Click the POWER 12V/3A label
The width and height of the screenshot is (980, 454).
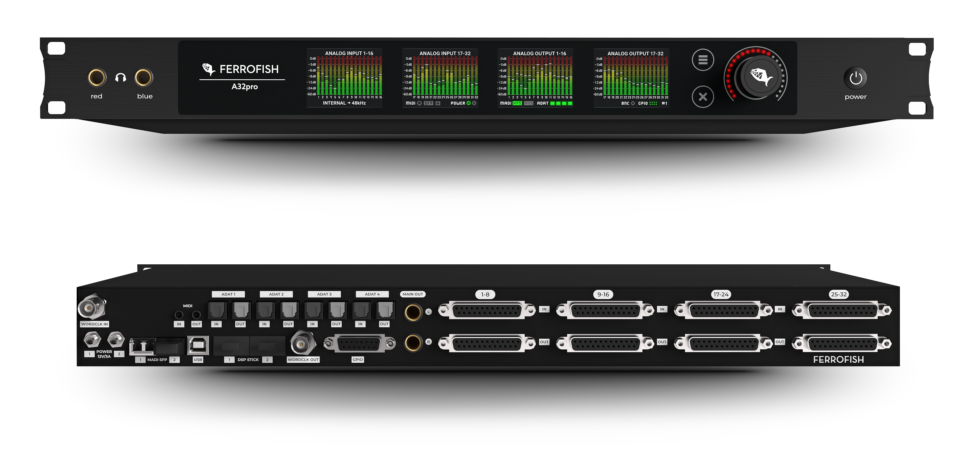pos(104,354)
